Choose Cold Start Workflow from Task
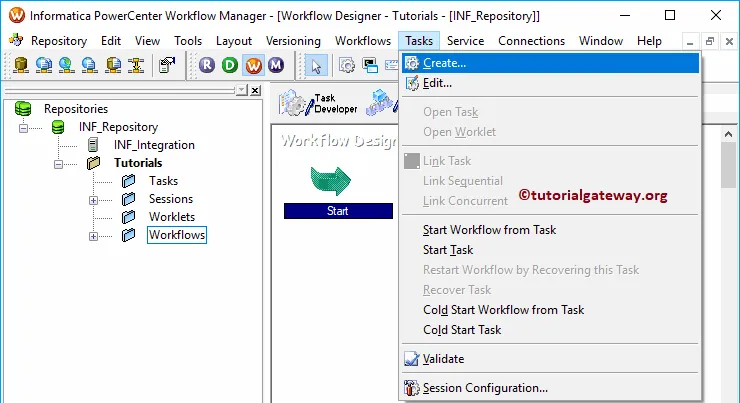Image resolution: width=740 pixels, height=403 pixels. coord(550,310)
